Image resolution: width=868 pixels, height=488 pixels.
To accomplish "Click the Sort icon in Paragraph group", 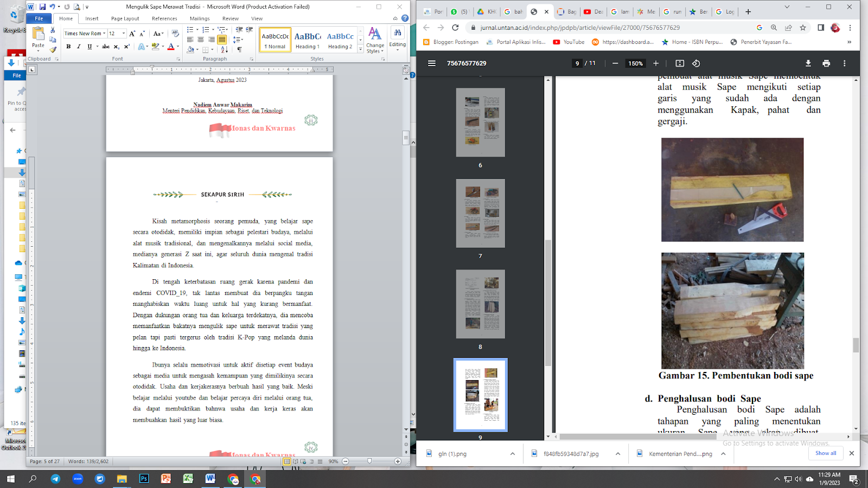I will (224, 49).
